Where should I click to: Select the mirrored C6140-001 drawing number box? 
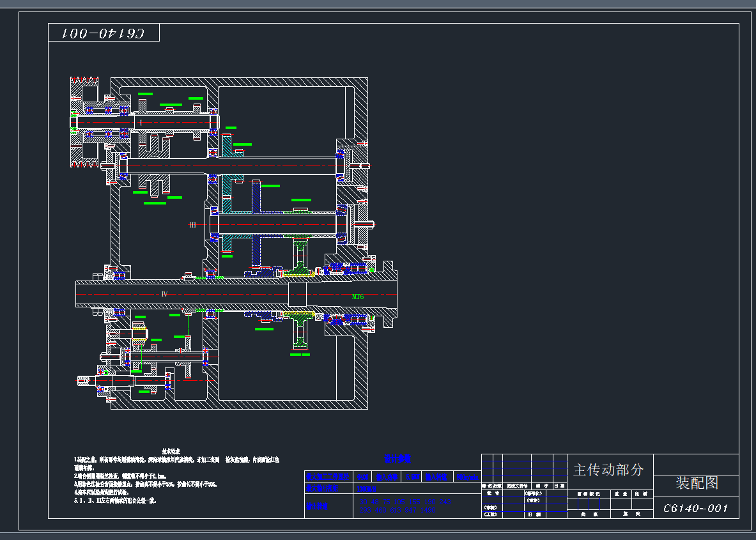(104, 33)
